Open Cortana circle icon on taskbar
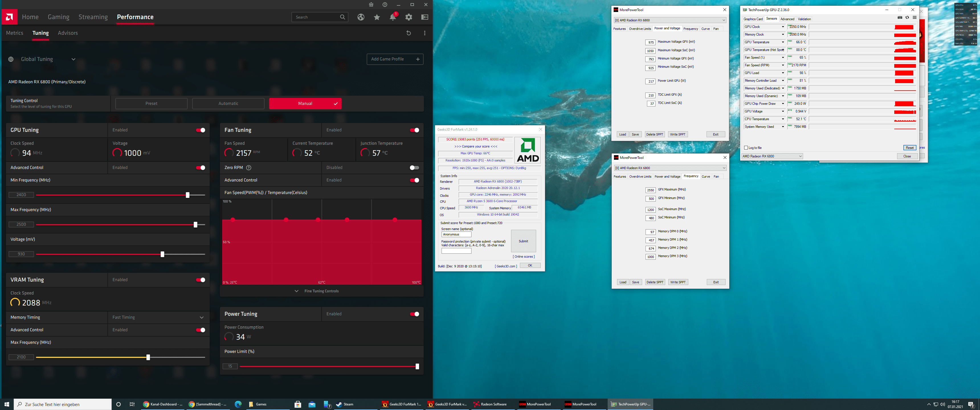The height and width of the screenshot is (410, 980). pos(118,404)
